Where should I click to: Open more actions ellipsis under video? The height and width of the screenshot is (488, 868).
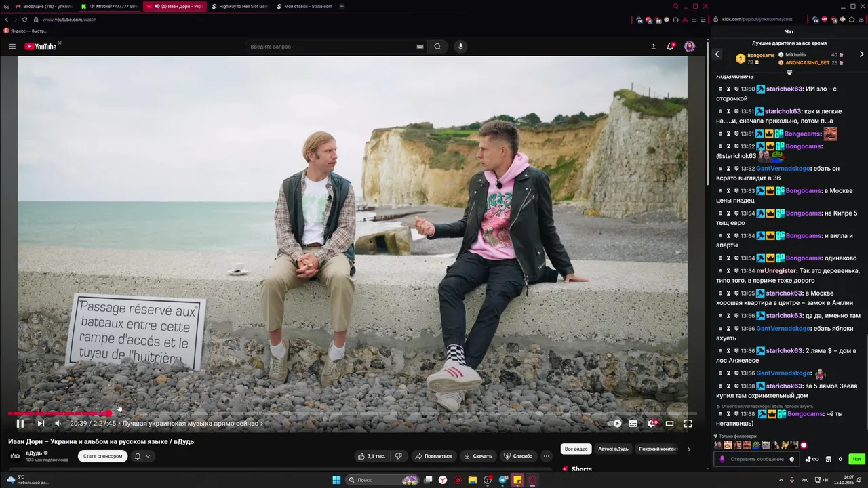pyautogui.click(x=547, y=456)
